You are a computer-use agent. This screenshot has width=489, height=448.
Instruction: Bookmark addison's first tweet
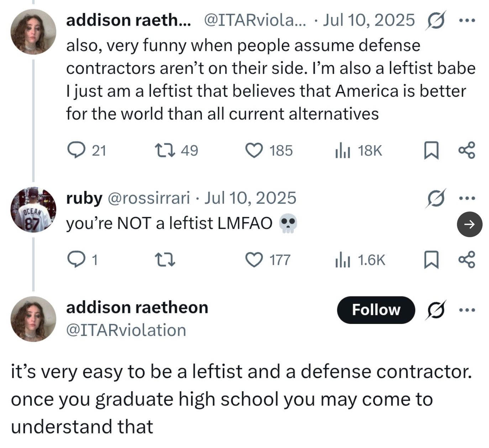[x=431, y=150]
